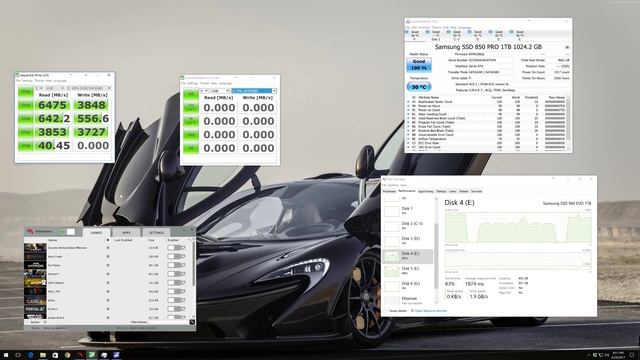This screenshot has width=640, height=360.
Task: Enable the Left 4 Dead 2 toggle
Action: [176, 282]
